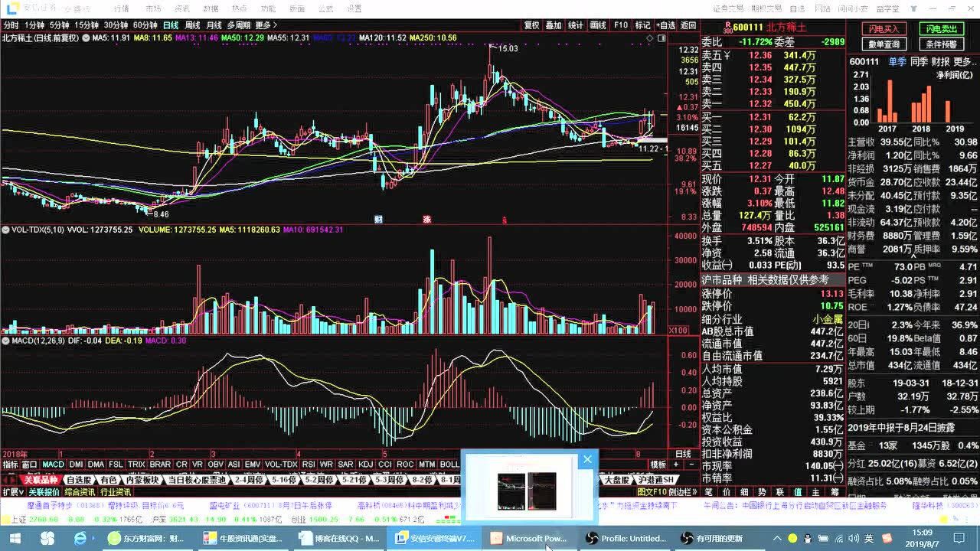The width and height of the screenshot is (980, 551).
Task: Open 行业资讯 industry news tab
Action: (x=116, y=492)
